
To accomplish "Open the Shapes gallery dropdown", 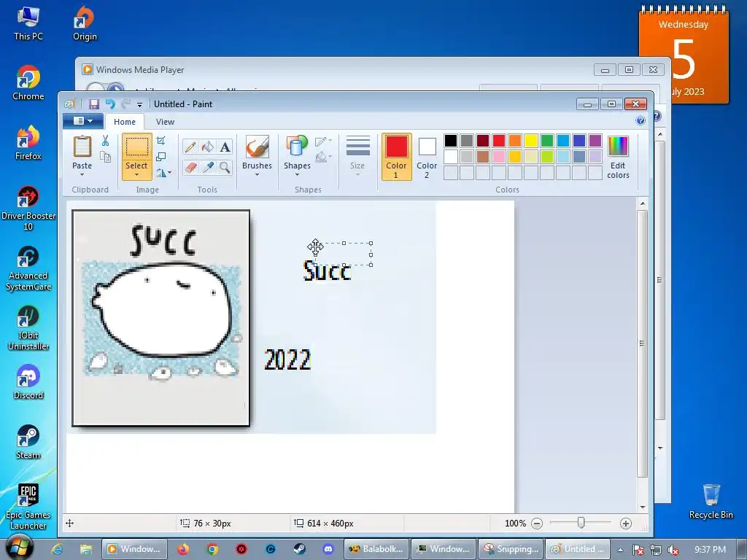I will [x=297, y=175].
